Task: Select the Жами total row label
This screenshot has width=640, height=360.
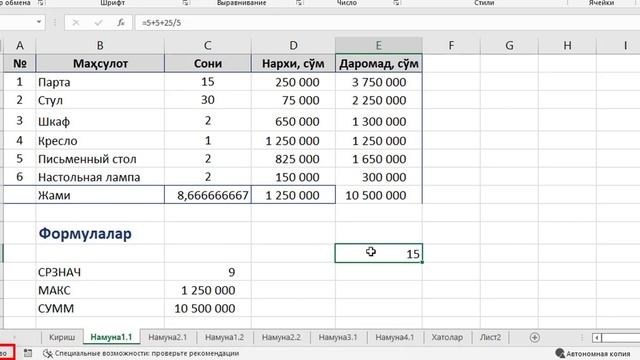Action: coord(100,195)
